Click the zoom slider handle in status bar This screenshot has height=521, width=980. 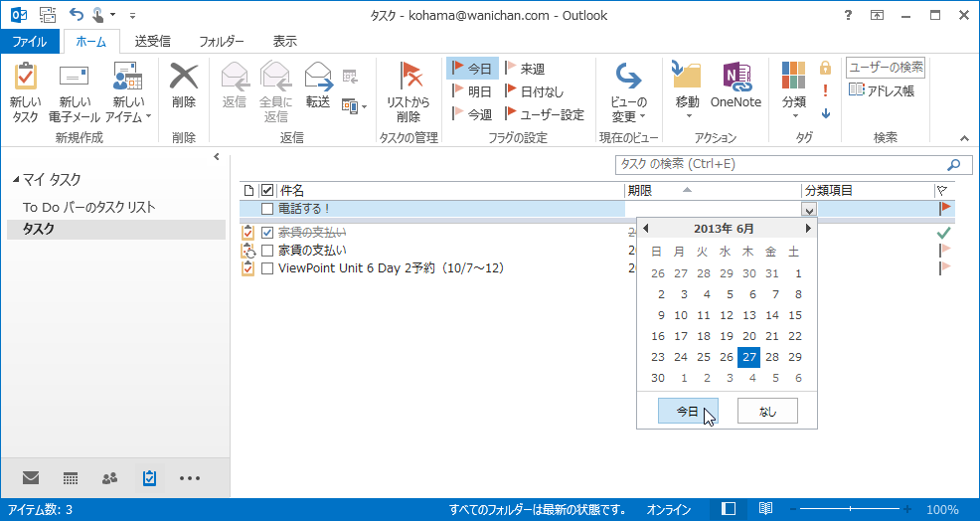coord(850,509)
